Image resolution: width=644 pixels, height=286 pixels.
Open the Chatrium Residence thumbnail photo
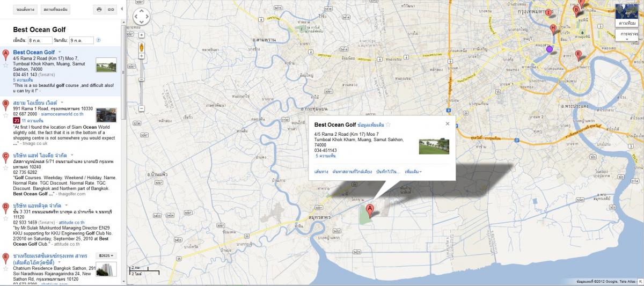pos(106,268)
